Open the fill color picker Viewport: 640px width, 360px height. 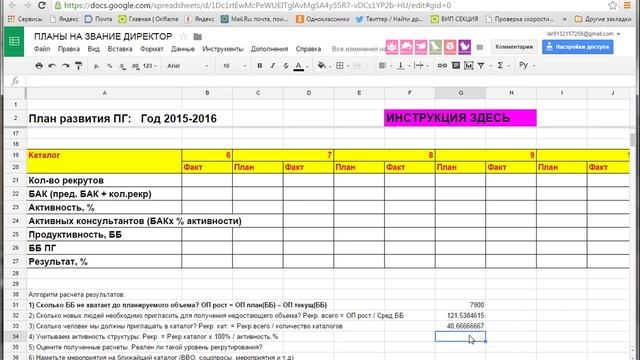pyautogui.click(x=322, y=66)
